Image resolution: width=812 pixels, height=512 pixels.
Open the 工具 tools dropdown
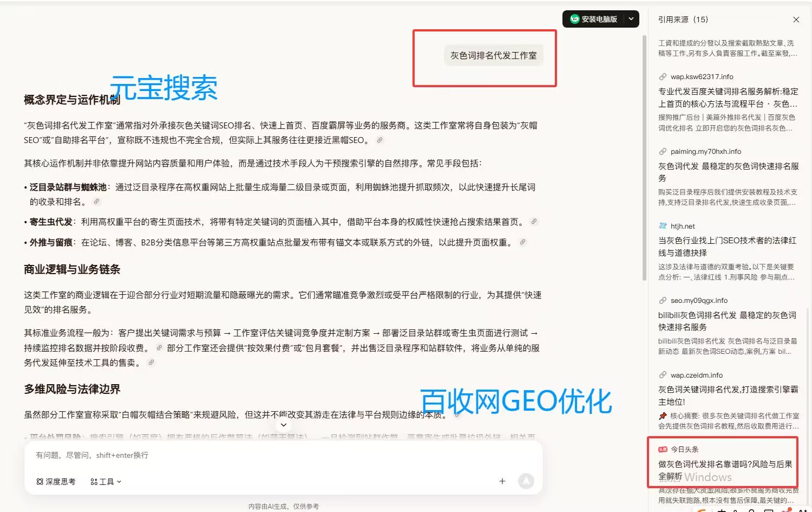[x=106, y=482]
